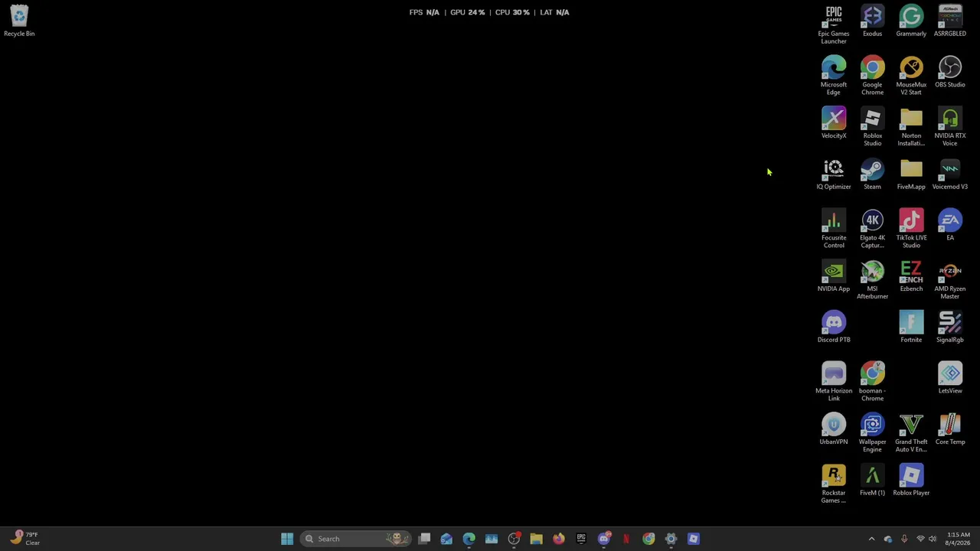
Task: Select the Meta Horizon Link shortcut
Action: [x=834, y=382]
